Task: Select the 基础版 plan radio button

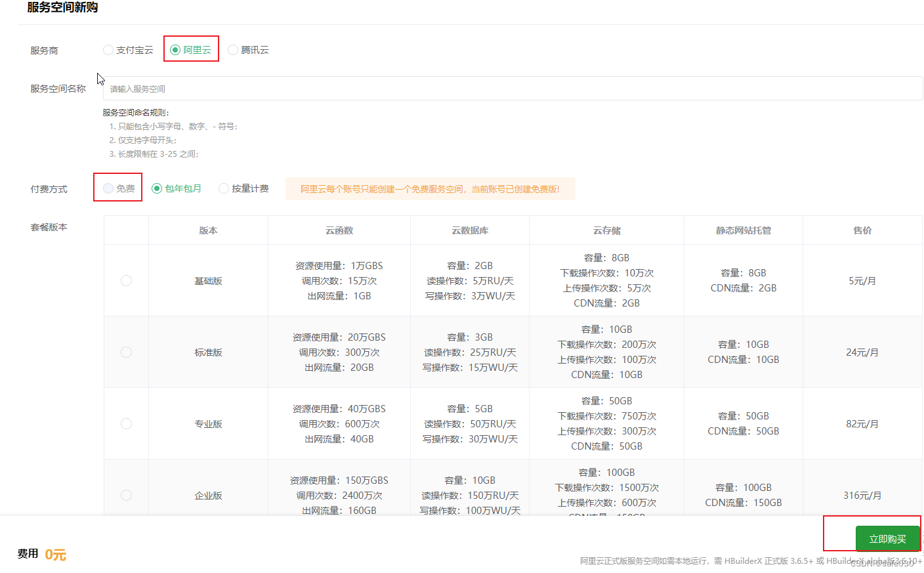Action: [126, 280]
